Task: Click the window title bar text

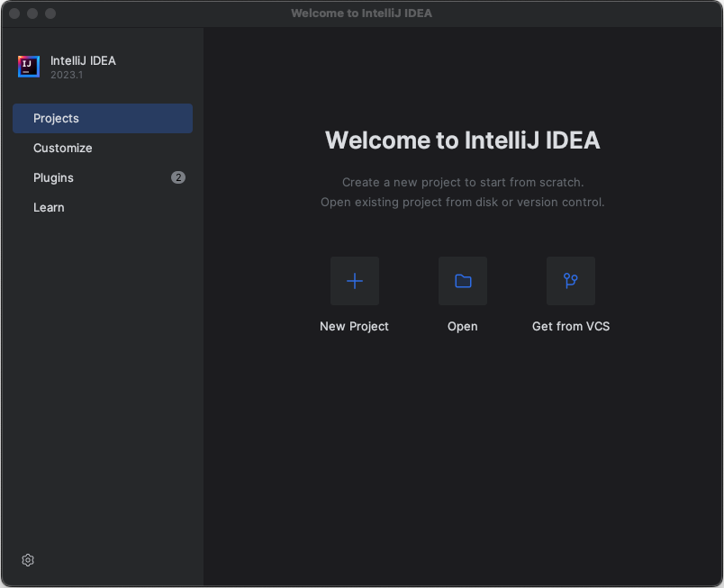Action: pyautogui.click(x=361, y=14)
